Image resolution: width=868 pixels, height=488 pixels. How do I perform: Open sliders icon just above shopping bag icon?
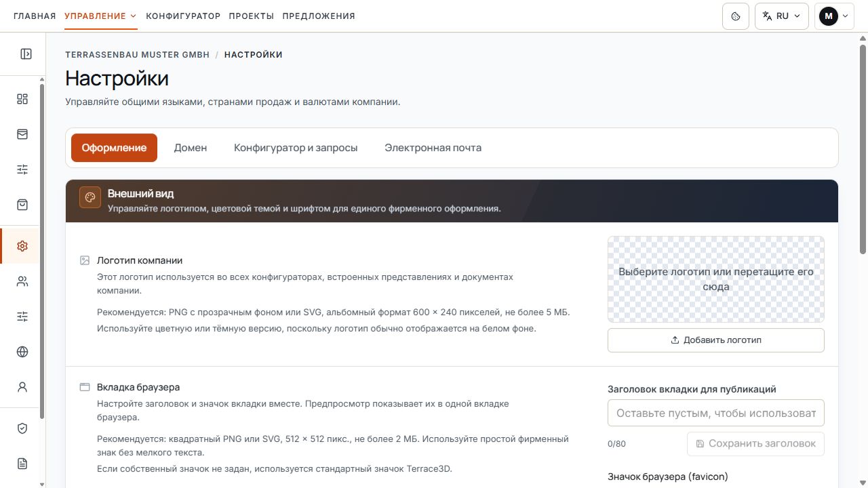pyautogui.click(x=22, y=169)
